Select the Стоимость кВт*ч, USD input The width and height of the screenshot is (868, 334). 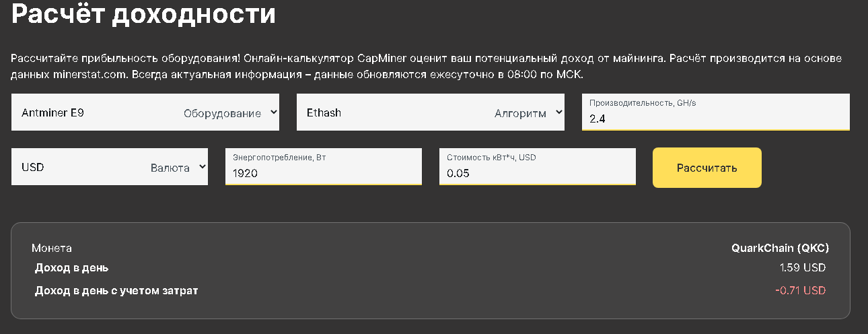tap(537, 173)
